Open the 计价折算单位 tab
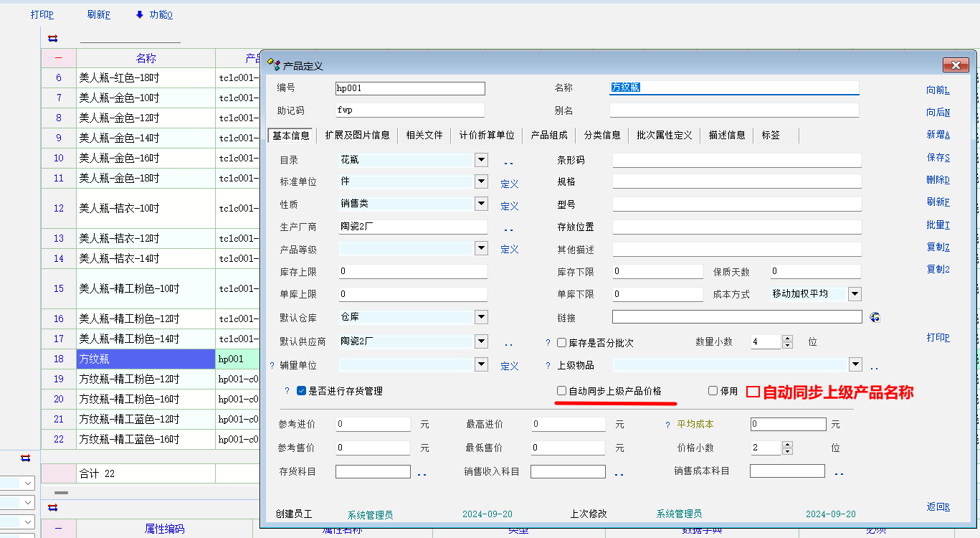The height and width of the screenshot is (538, 980). tap(487, 135)
